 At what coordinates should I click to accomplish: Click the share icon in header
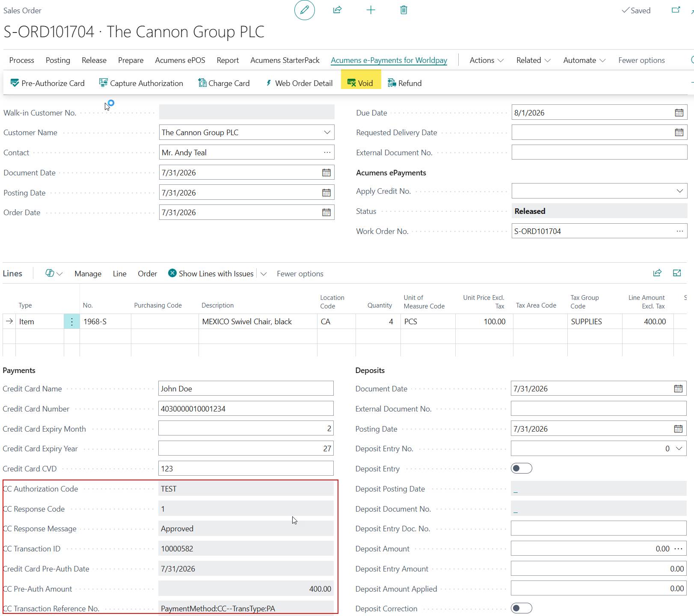pyautogui.click(x=338, y=10)
